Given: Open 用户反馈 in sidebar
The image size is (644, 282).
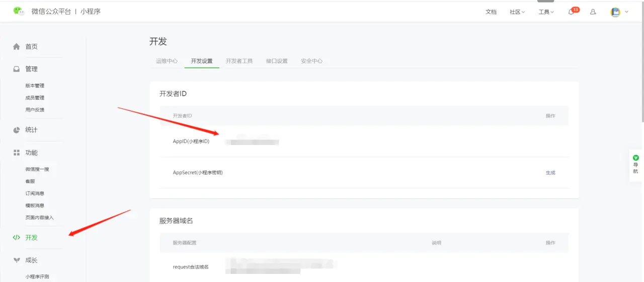Looking at the screenshot, I should pyautogui.click(x=35, y=110).
